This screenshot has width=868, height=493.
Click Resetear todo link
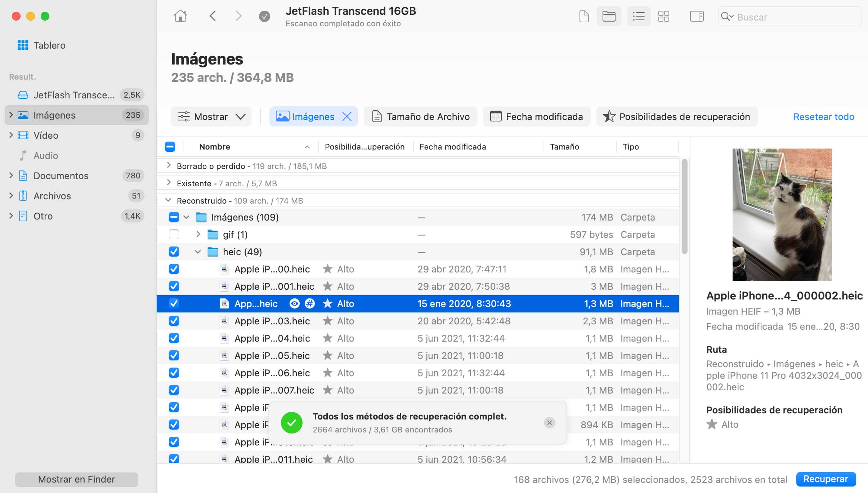point(824,117)
